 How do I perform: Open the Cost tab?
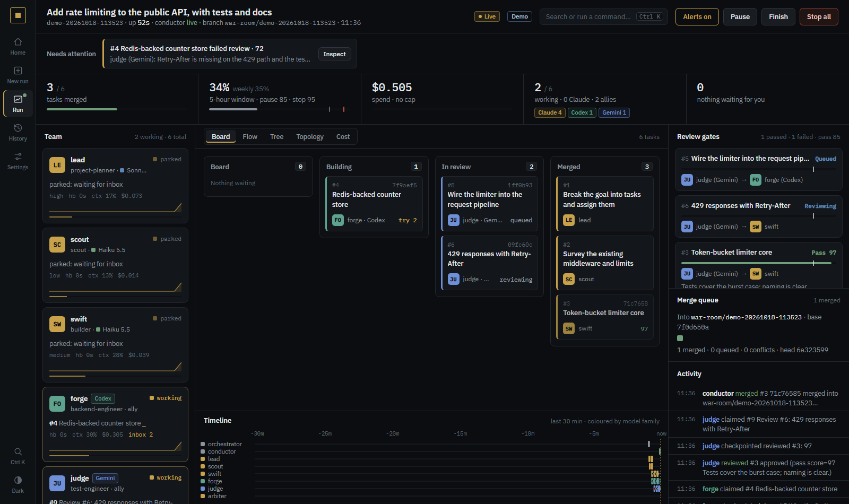343,137
